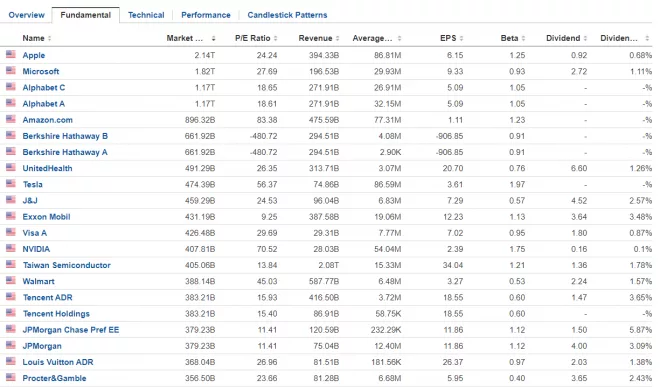Sort by Beta column arrows

pyautogui.click(x=523, y=38)
